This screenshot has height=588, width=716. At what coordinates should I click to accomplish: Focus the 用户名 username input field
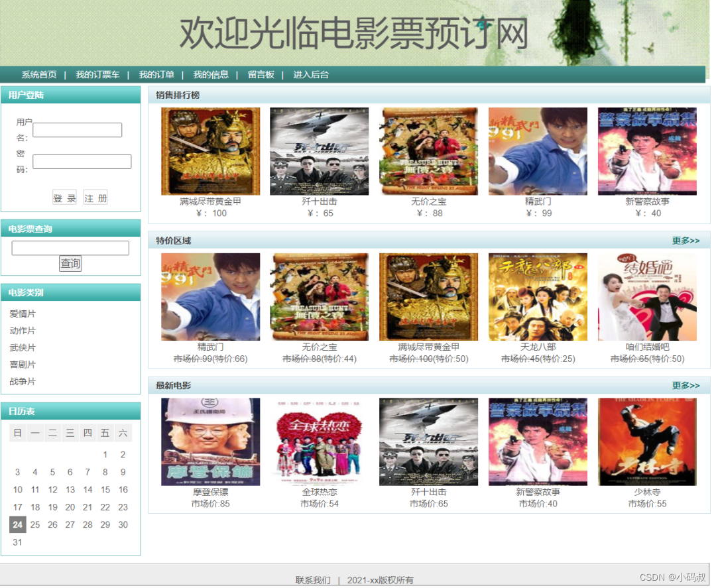(x=77, y=130)
